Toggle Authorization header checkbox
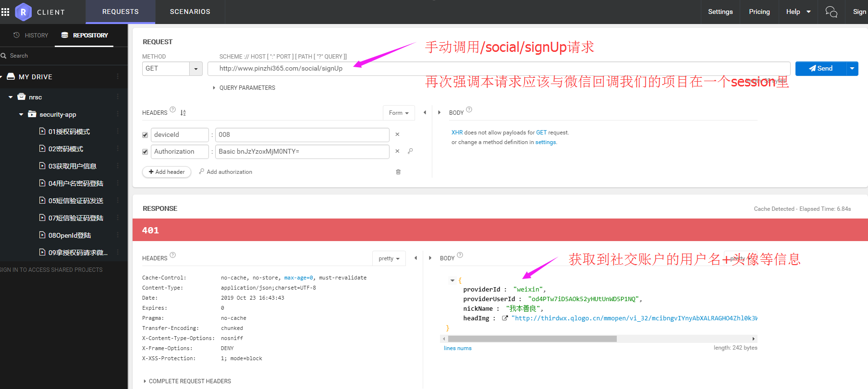Viewport: 868px width, 389px height. point(145,152)
